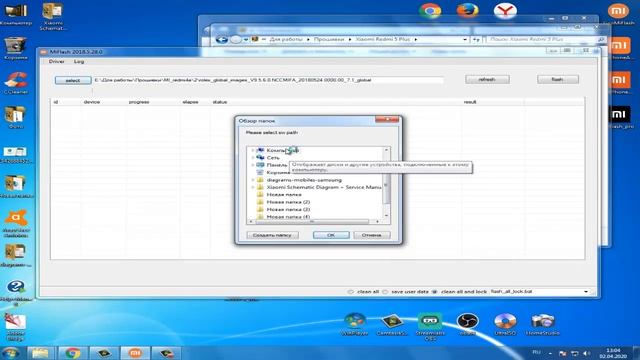
Task: Select the orange Avast desktop shortcut
Action: 16,223
